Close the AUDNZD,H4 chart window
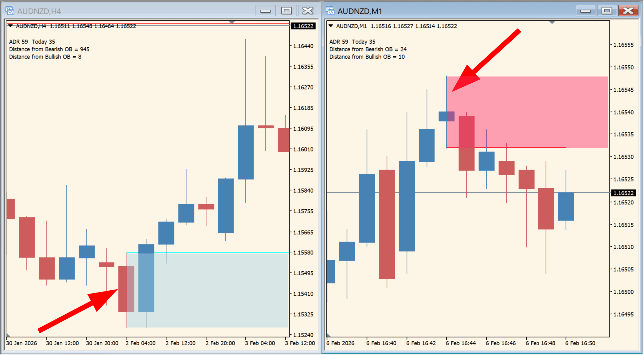The image size is (644, 355). pyautogui.click(x=308, y=11)
